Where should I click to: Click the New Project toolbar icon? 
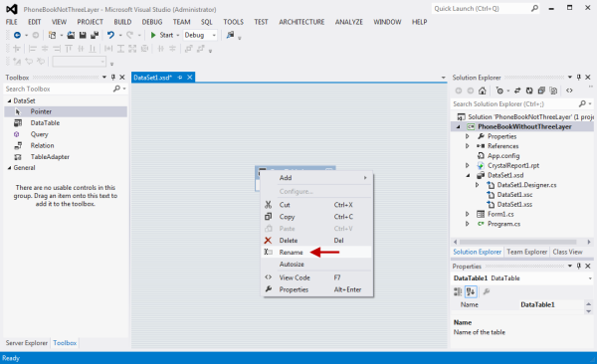[52, 35]
